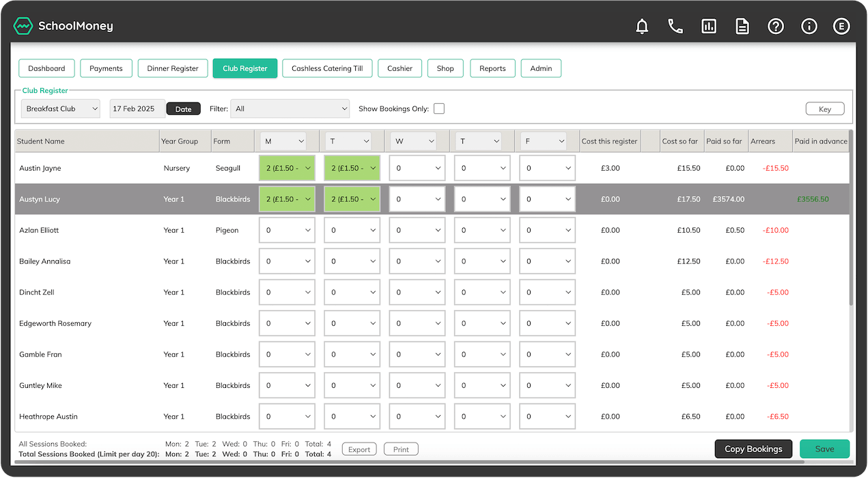The height and width of the screenshot is (478, 868).
Task: Open the Monday column header dropdown
Action: point(284,141)
